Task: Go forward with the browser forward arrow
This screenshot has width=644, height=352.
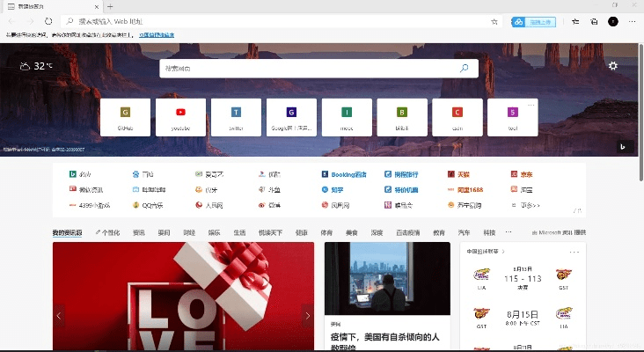Action: pos(31,21)
